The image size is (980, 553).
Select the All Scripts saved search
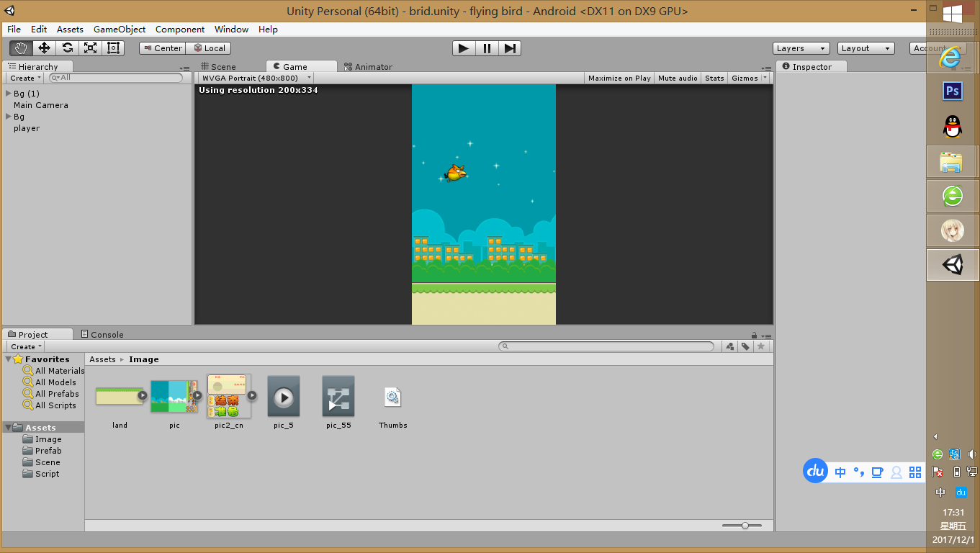coord(50,405)
